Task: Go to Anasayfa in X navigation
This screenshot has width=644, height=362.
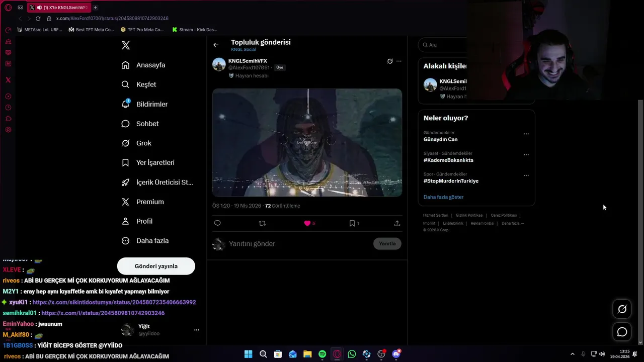Action: click(x=144, y=65)
